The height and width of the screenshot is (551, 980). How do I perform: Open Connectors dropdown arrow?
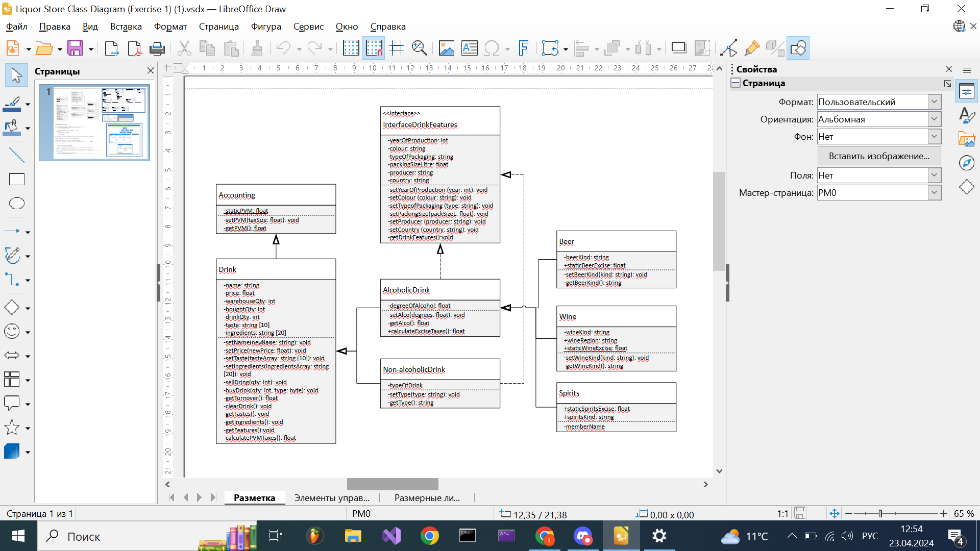(x=28, y=280)
